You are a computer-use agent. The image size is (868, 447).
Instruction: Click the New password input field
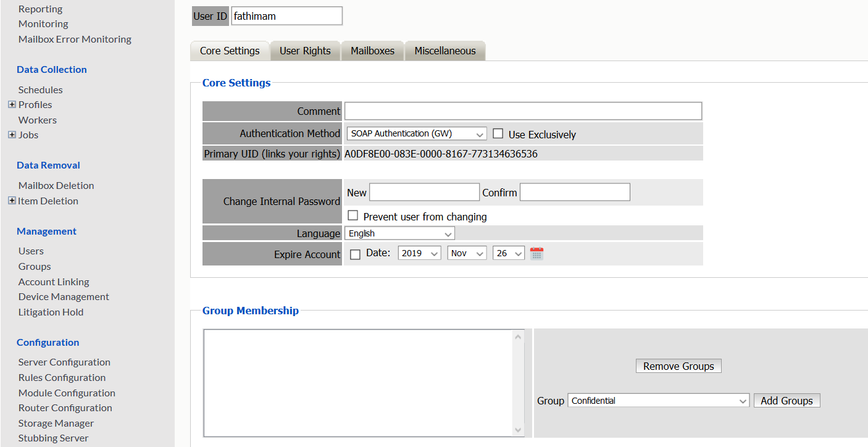424,193
